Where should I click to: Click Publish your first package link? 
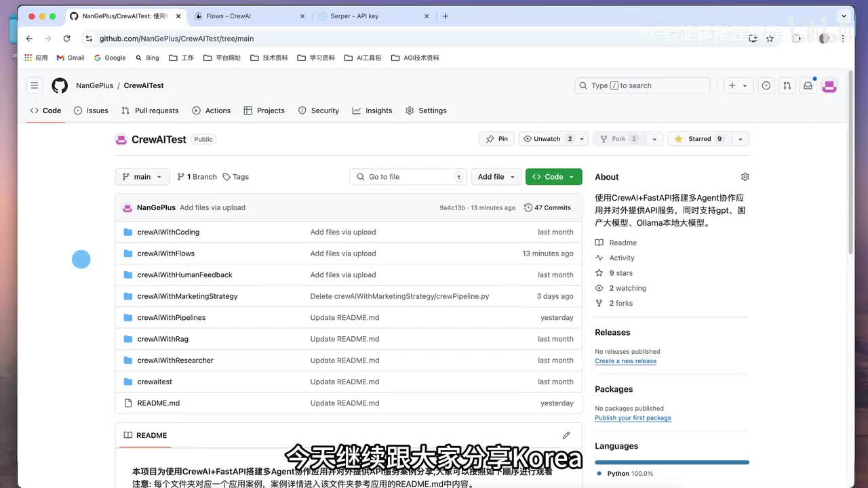(x=633, y=418)
